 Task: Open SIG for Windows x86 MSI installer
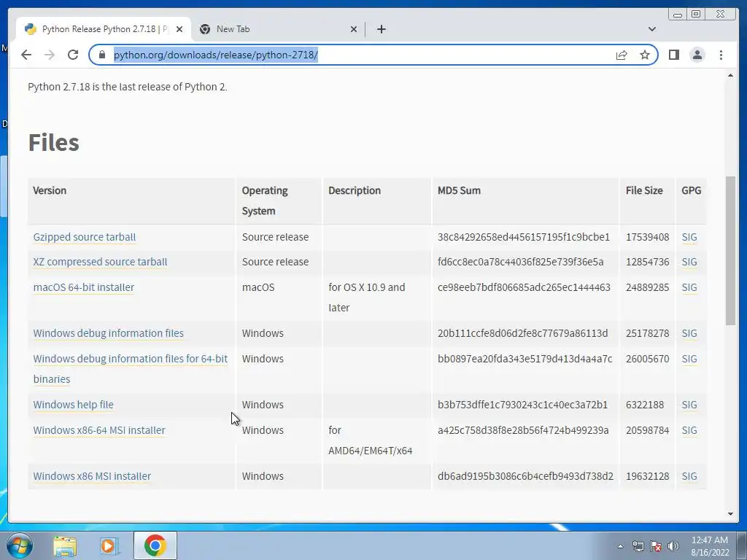[x=689, y=476]
